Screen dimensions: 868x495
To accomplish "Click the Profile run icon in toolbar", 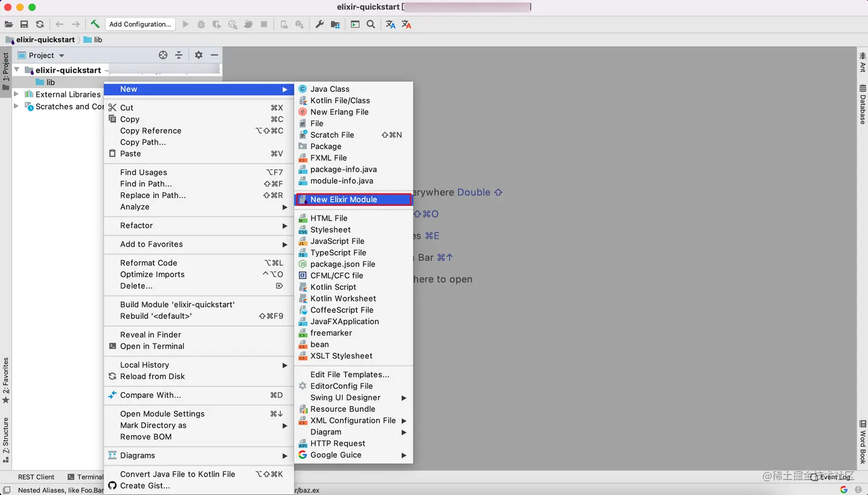I will (232, 24).
